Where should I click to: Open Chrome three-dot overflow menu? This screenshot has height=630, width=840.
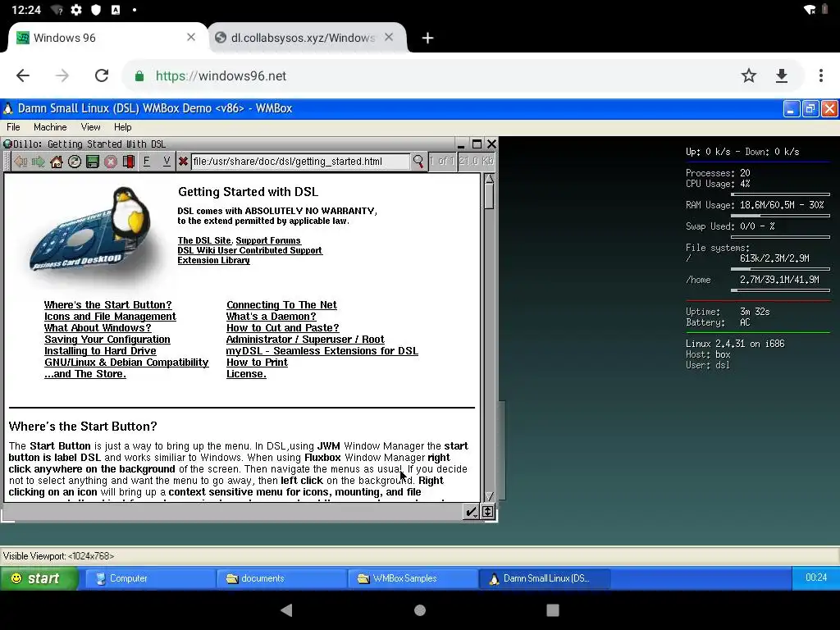(820, 75)
